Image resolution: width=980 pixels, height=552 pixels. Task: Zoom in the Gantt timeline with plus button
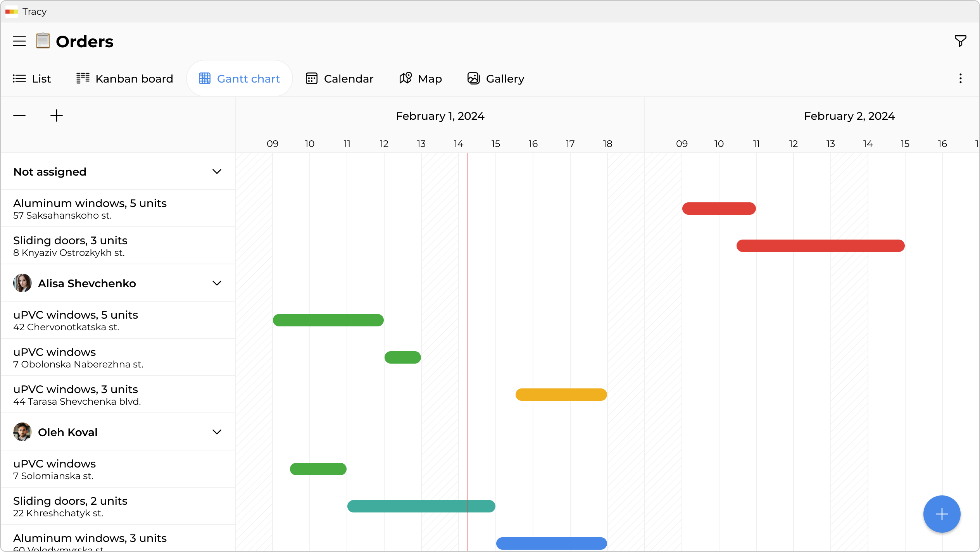point(56,115)
